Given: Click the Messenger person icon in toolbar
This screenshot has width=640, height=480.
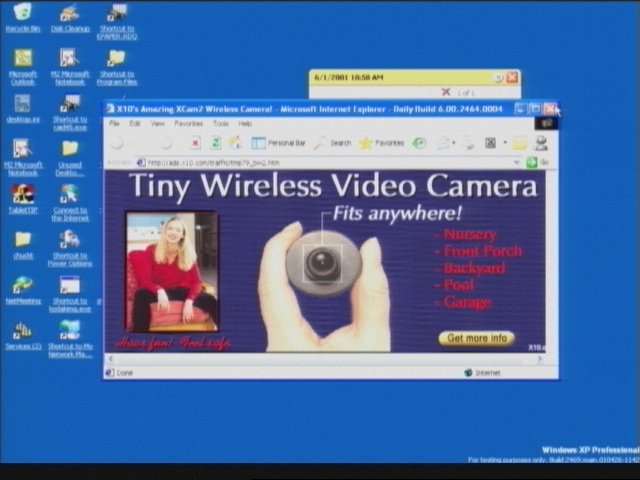Looking at the screenshot, I should point(541,143).
